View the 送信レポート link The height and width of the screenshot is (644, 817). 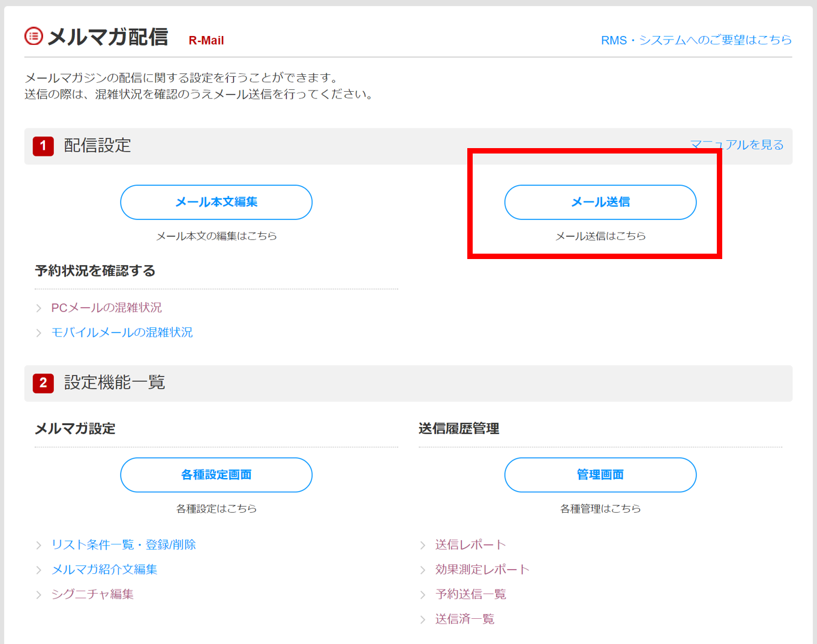click(x=471, y=544)
